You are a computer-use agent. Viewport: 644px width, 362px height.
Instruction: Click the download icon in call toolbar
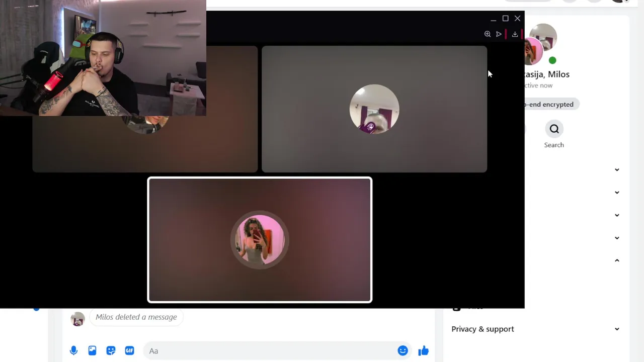[x=515, y=34]
